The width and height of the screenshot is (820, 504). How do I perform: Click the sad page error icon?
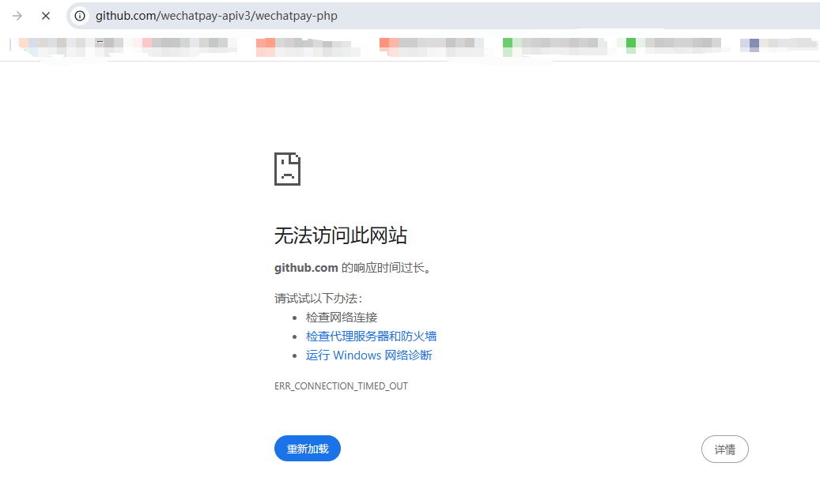pos(288,169)
